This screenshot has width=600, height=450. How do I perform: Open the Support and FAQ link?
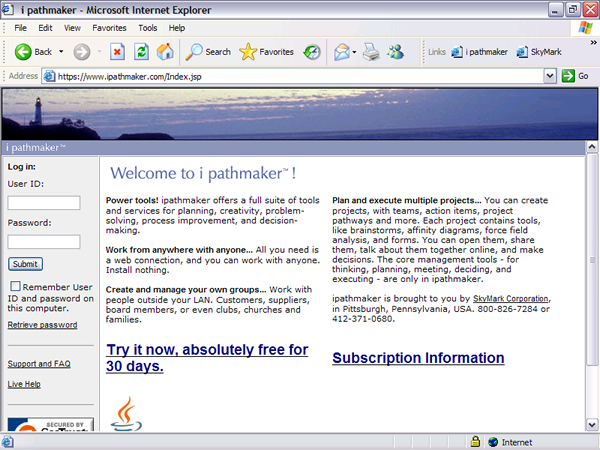coord(39,364)
